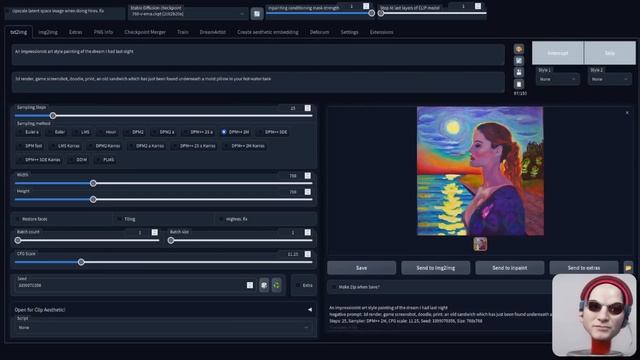Click the Seed field stepper
Viewport: 640px width, 360px height.
250,285
